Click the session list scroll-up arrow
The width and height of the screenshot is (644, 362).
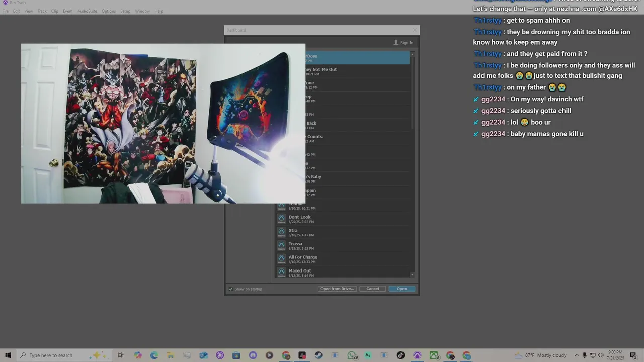coord(413,54)
